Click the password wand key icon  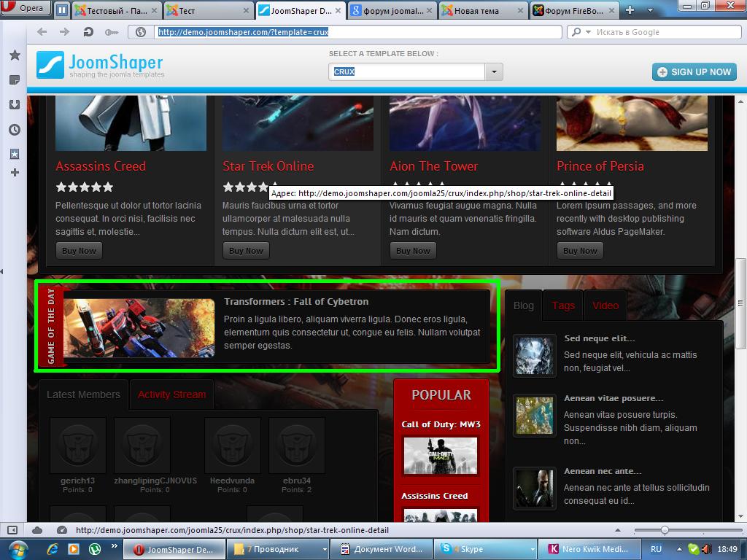pyautogui.click(x=111, y=32)
